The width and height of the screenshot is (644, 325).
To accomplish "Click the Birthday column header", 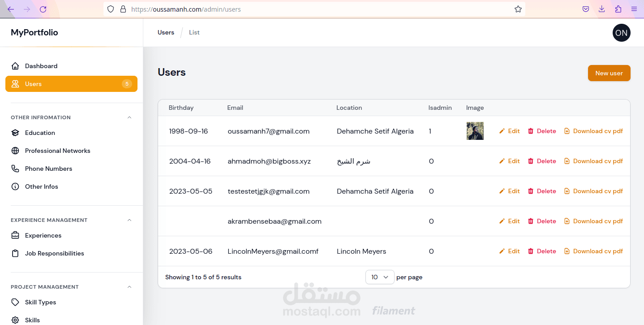I will pyautogui.click(x=181, y=108).
